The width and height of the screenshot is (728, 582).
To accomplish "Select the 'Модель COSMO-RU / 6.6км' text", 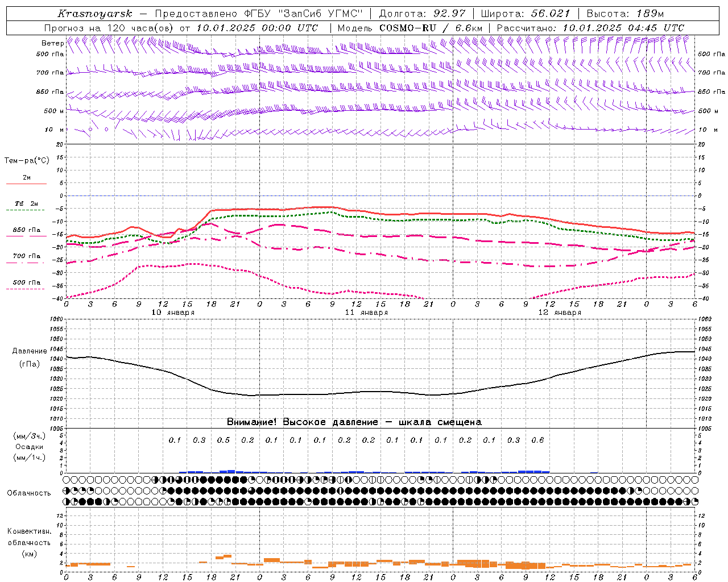I will pos(410,28).
